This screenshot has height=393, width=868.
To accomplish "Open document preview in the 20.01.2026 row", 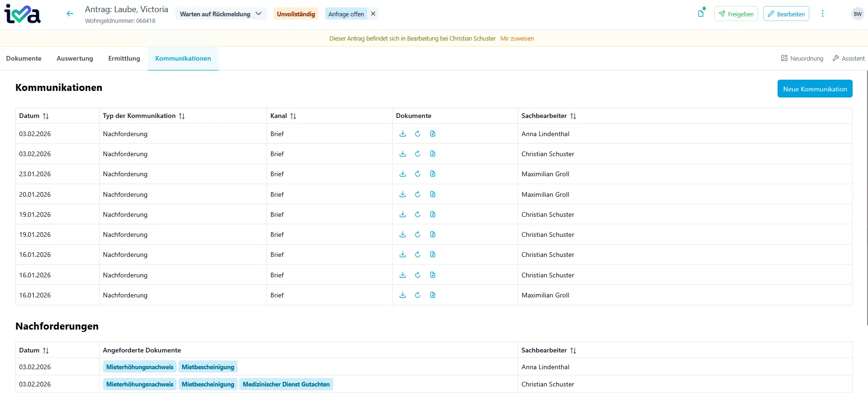I will 432,194.
